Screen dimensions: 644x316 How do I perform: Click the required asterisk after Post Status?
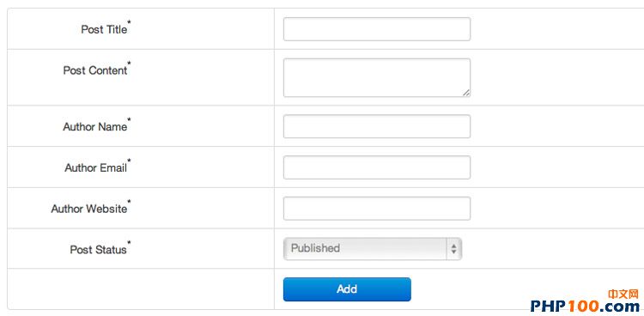coord(129,242)
